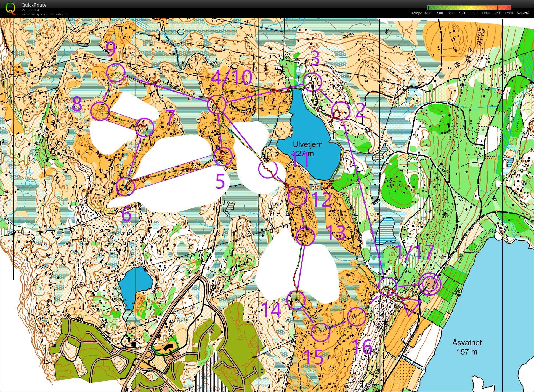Click control circle number 8
534x392 pixels.
tap(100, 111)
